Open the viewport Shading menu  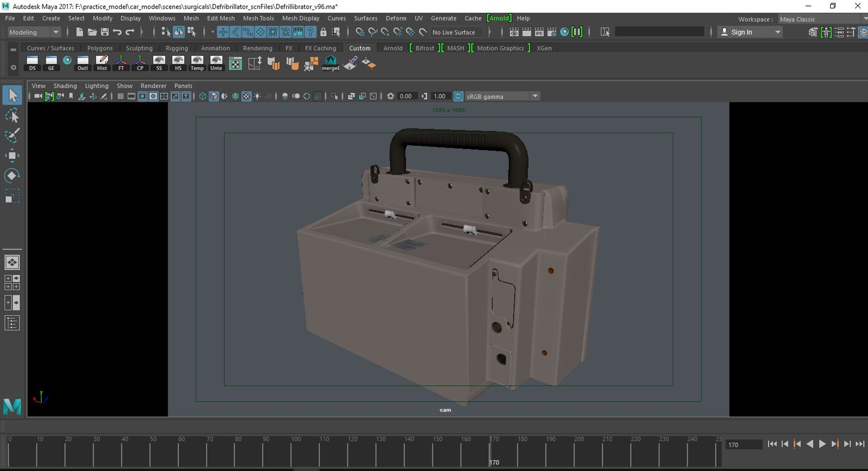click(65, 86)
